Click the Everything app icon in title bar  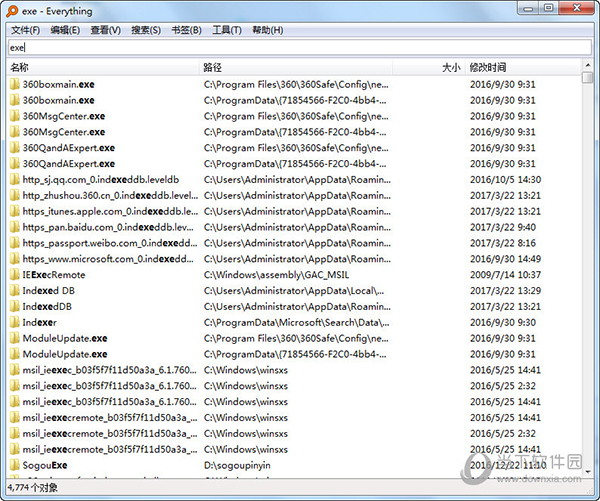tap(11, 11)
